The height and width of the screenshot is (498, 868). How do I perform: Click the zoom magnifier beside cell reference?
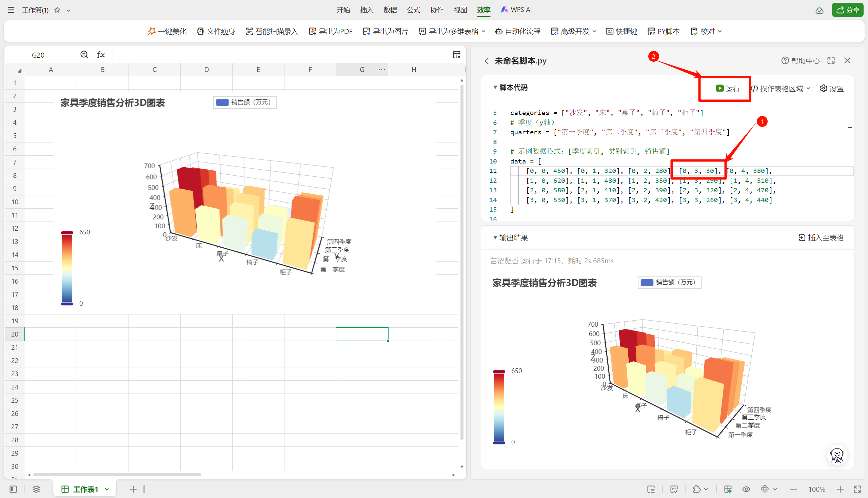pos(84,55)
